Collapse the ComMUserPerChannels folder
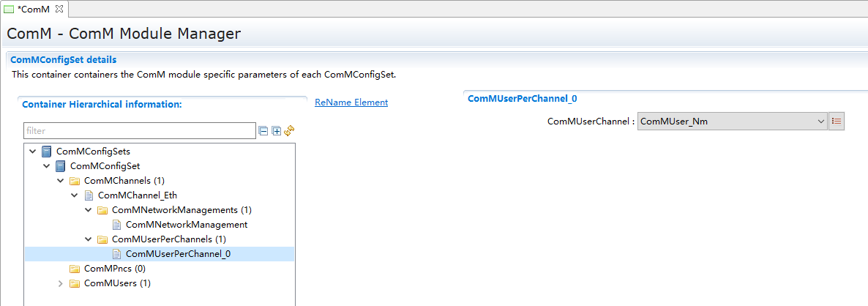This screenshot has height=306, width=868. click(89, 239)
